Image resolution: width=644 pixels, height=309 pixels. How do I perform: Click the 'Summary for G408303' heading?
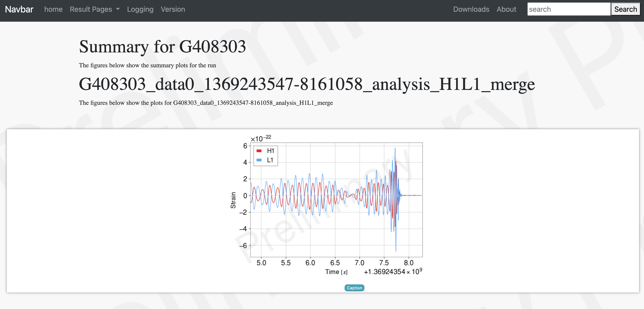click(x=162, y=47)
